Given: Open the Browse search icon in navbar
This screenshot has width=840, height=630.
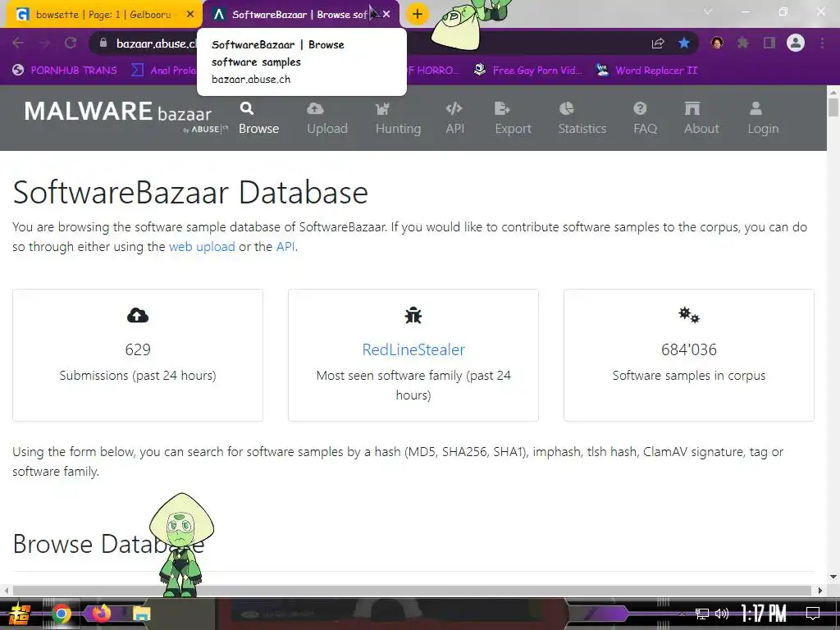Looking at the screenshot, I should pyautogui.click(x=246, y=109).
